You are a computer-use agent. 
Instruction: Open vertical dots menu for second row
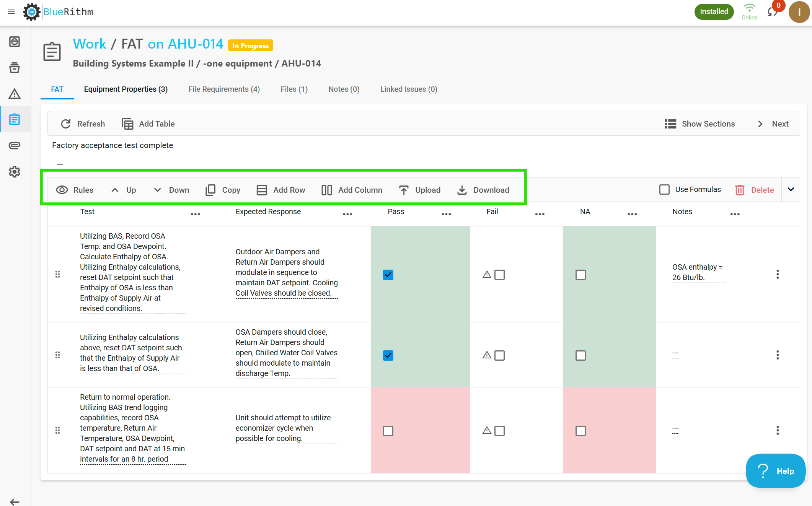778,355
